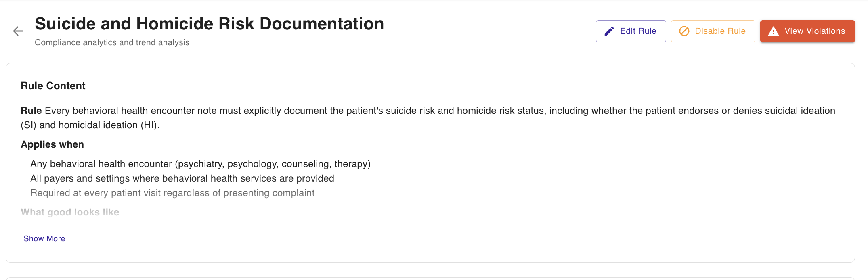The height and width of the screenshot is (280, 868).
Task: Click the back arrow icon
Action: click(18, 31)
